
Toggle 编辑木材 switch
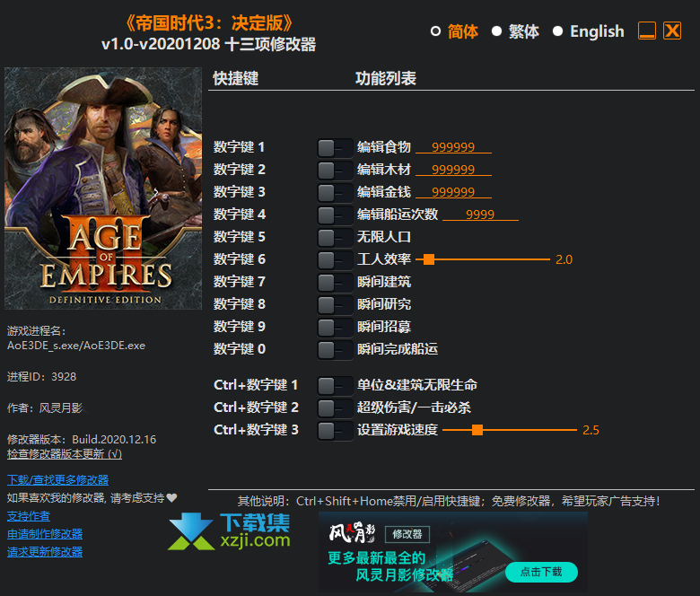tap(335, 171)
